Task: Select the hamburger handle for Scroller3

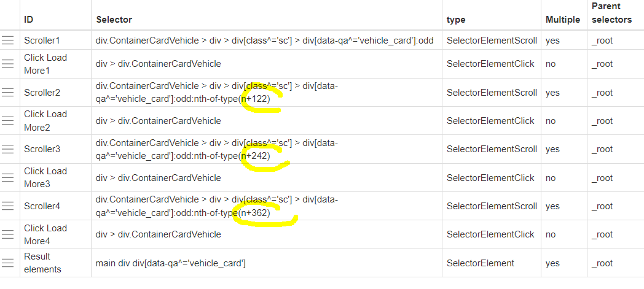Action: 7,149
